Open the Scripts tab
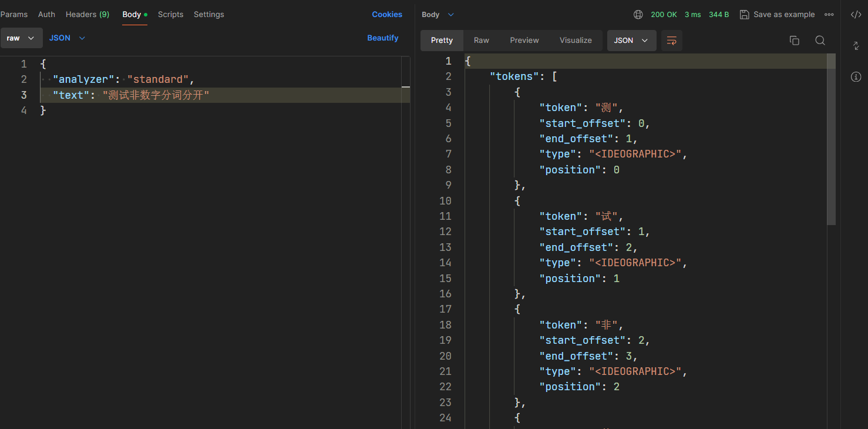The width and height of the screenshot is (868, 429). 170,15
